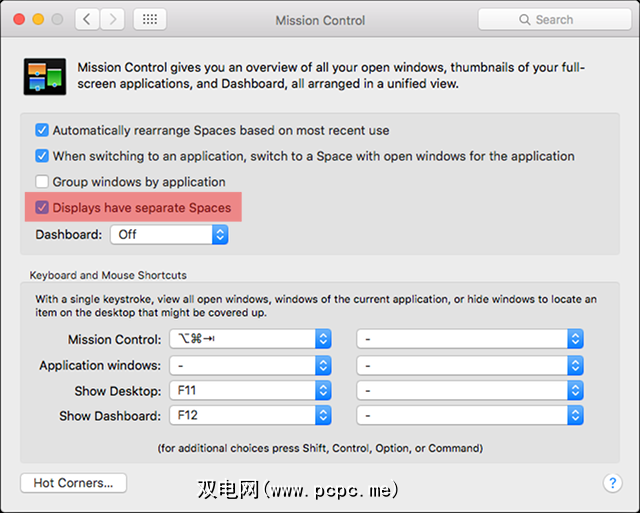Open Application windows mouse shortcut dropdown
The image size is (640, 513).
coord(470,365)
